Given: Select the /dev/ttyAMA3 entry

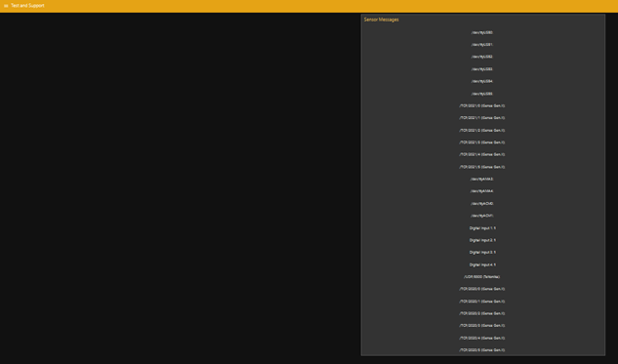Looking at the screenshot, I should 482,180.
